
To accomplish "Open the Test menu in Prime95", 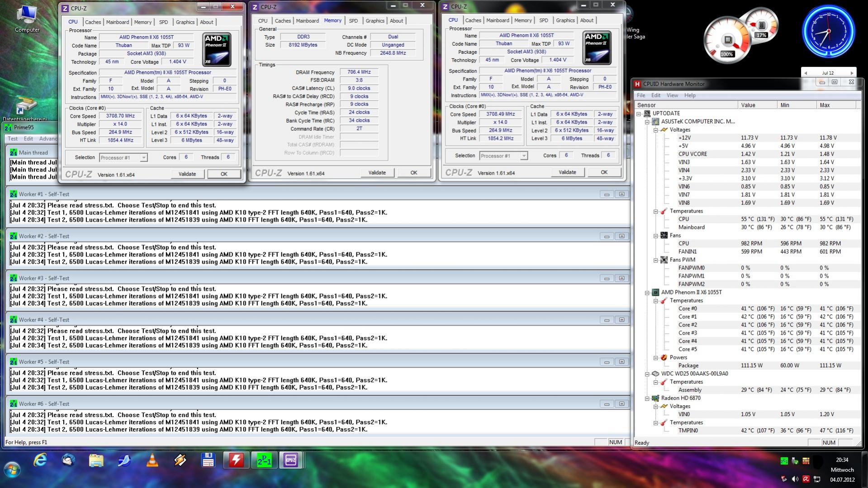I will 13,139.
